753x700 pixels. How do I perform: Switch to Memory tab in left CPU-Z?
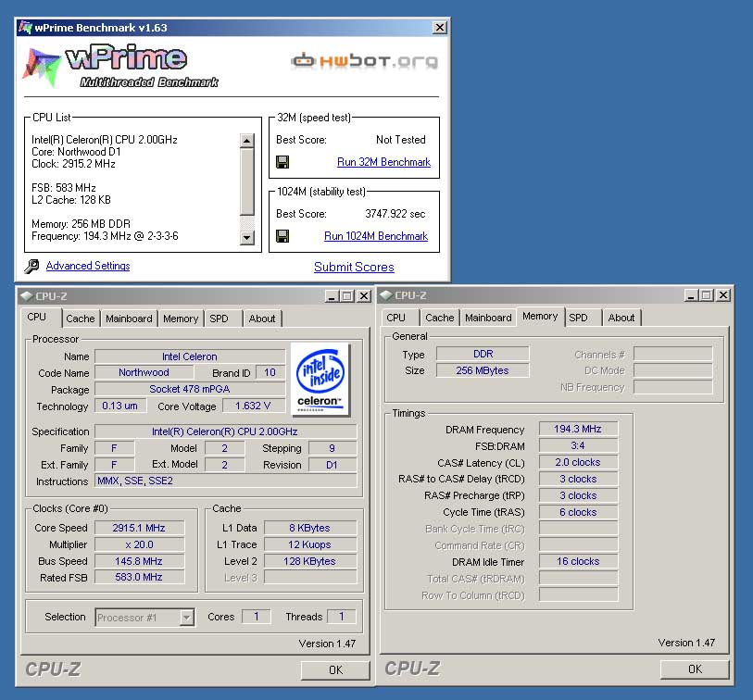coord(181,319)
